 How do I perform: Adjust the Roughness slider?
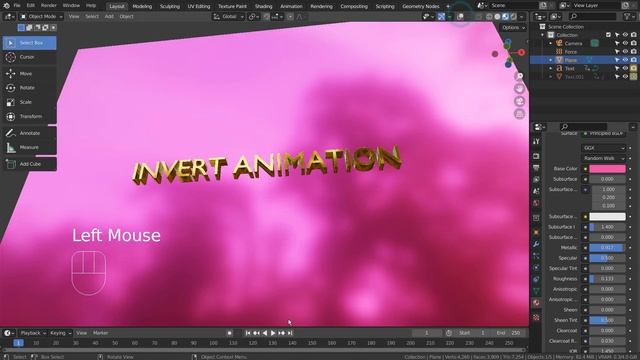tap(607, 279)
